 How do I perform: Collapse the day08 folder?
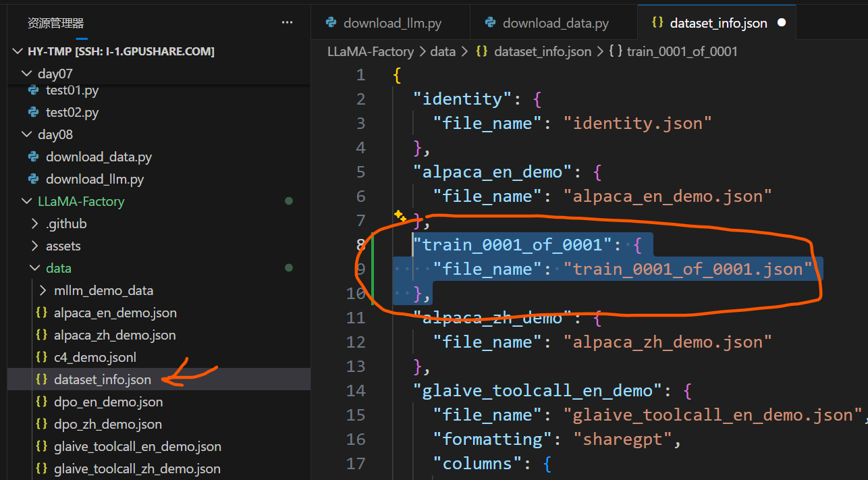point(27,134)
